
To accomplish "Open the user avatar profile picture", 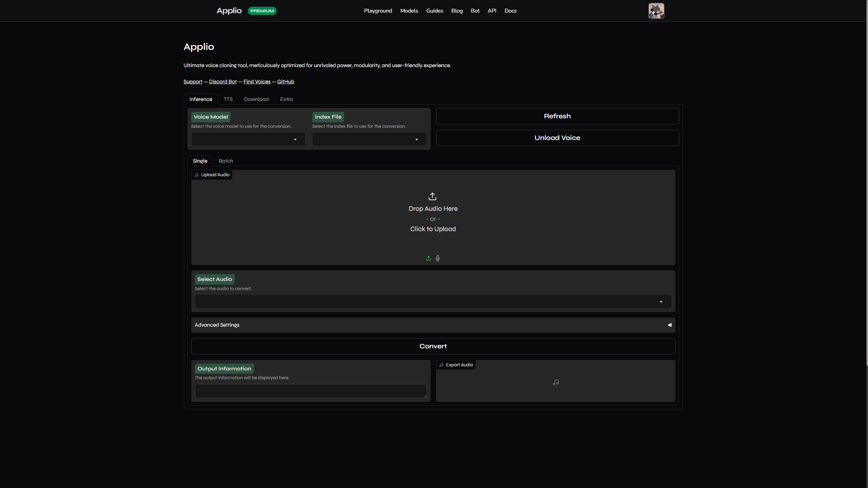I will tap(656, 11).
